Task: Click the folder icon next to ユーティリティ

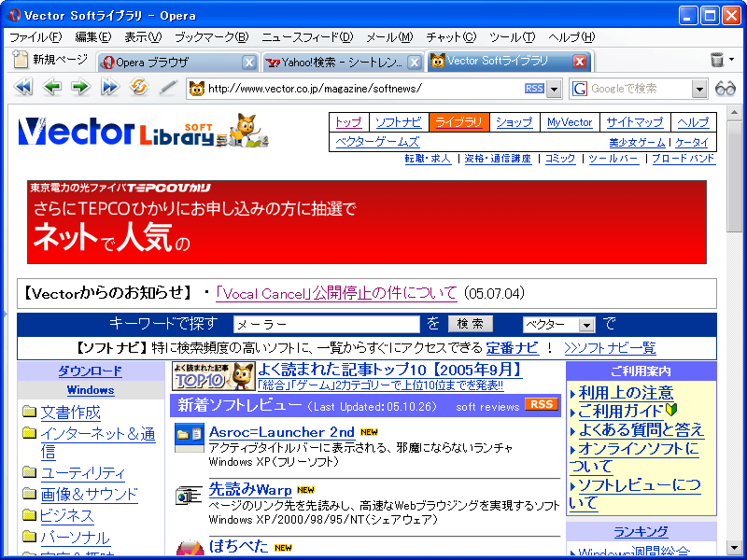Action: [x=30, y=472]
